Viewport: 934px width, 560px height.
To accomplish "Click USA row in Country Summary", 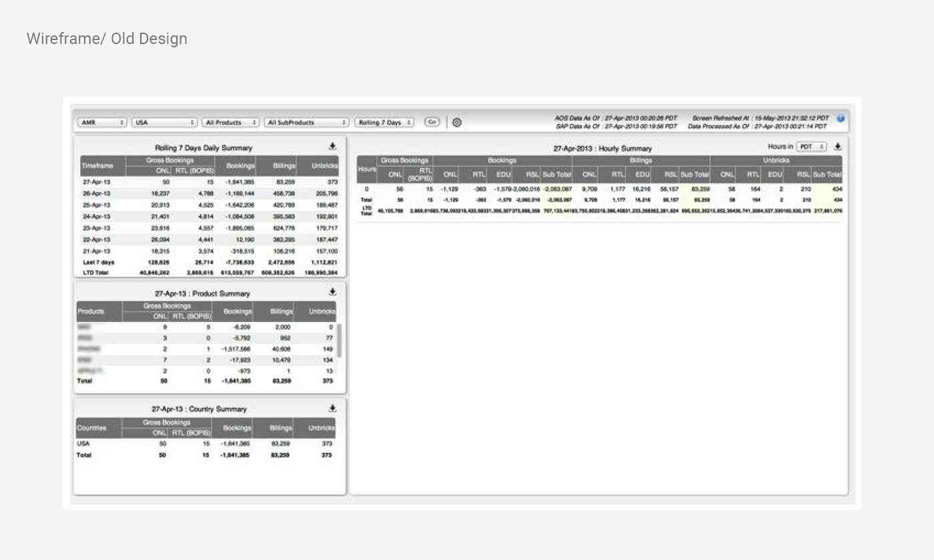I will coord(207,443).
